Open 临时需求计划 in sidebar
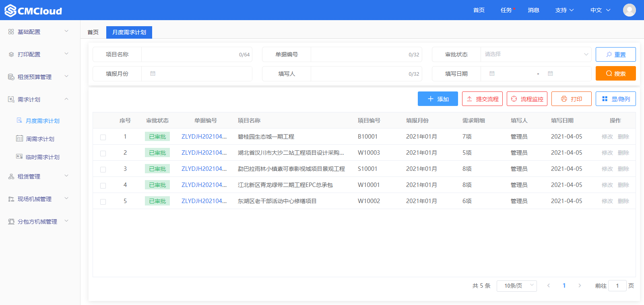 (43, 157)
